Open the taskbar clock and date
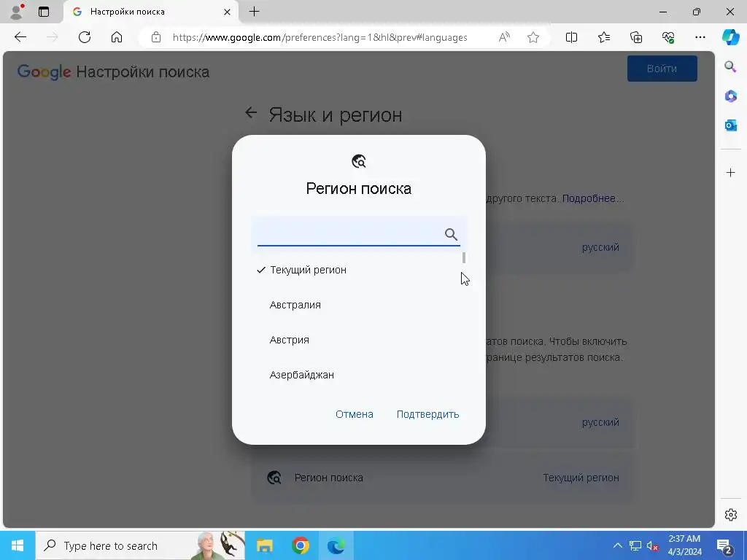 (x=684, y=545)
